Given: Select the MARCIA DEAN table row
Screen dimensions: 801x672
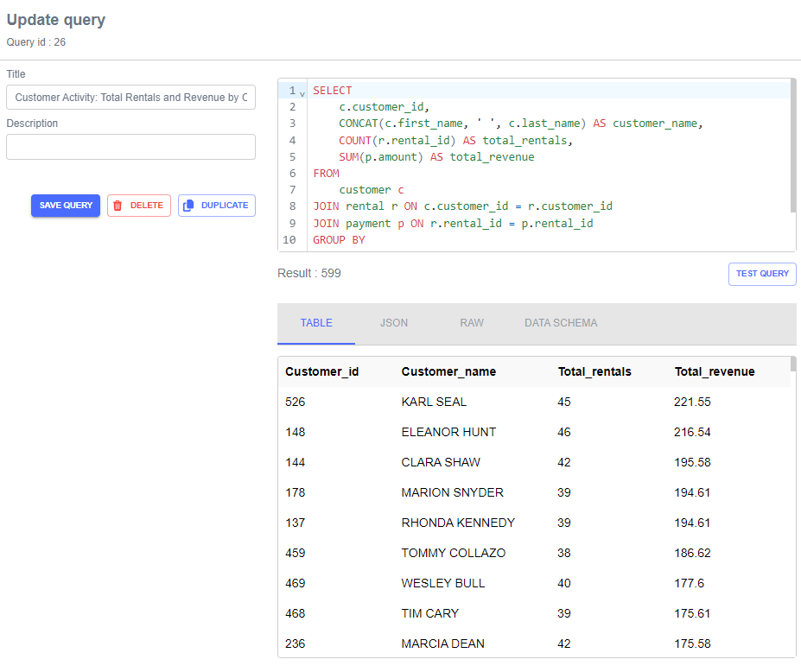Looking at the screenshot, I should click(442, 643).
